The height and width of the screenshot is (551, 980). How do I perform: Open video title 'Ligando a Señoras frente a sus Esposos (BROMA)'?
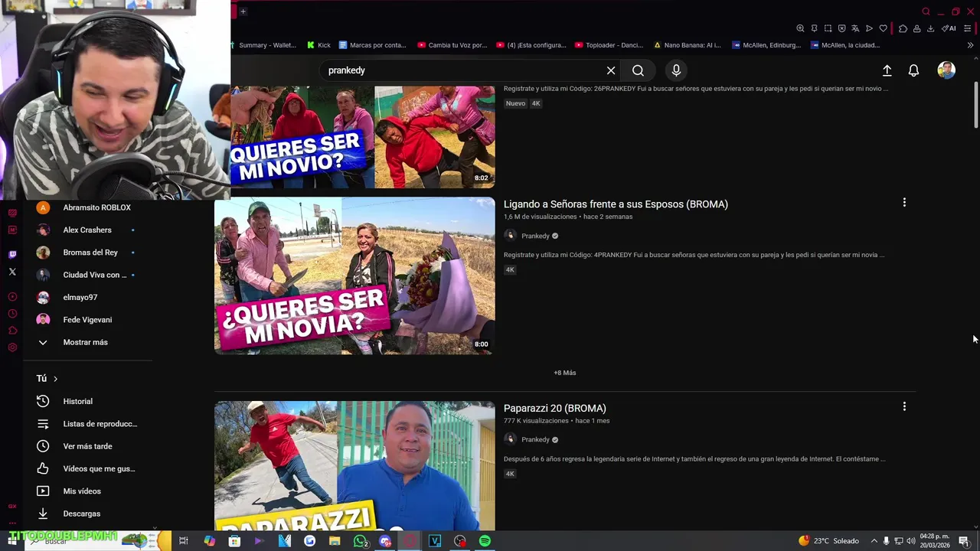(616, 204)
